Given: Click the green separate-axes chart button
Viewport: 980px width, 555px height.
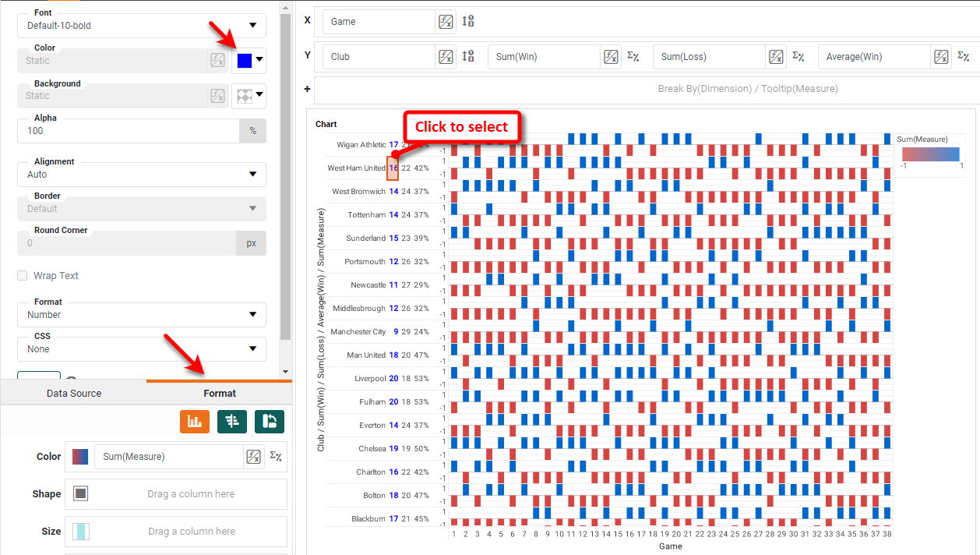Looking at the screenshot, I should (232, 422).
